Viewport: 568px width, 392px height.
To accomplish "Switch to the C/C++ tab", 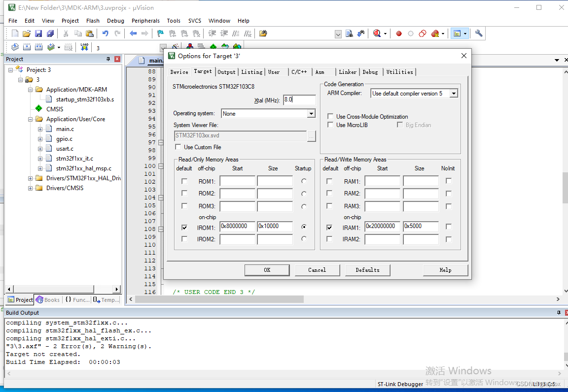I will pyautogui.click(x=299, y=72).
